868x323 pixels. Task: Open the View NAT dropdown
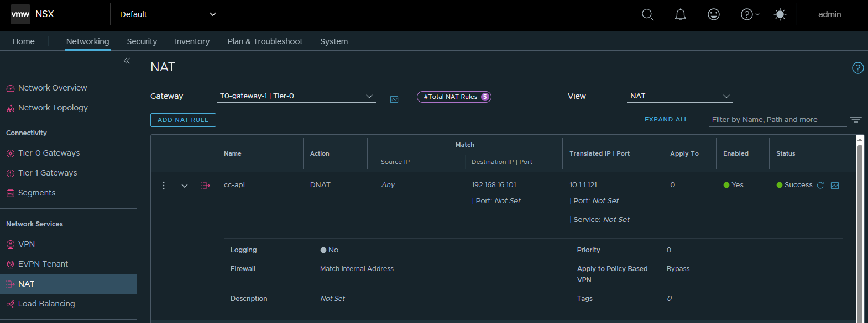pos(680,96)
